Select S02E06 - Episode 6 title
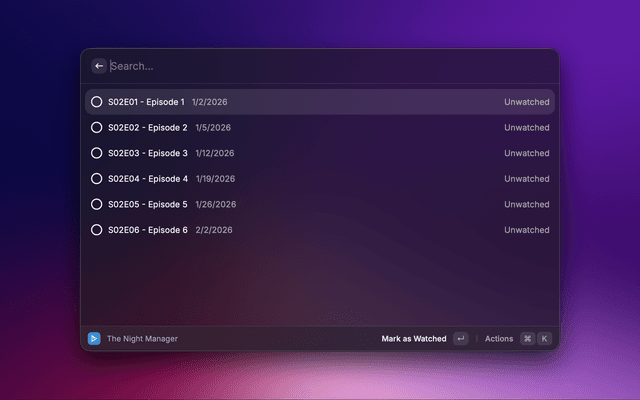640x400 pixels. (147, 230)
